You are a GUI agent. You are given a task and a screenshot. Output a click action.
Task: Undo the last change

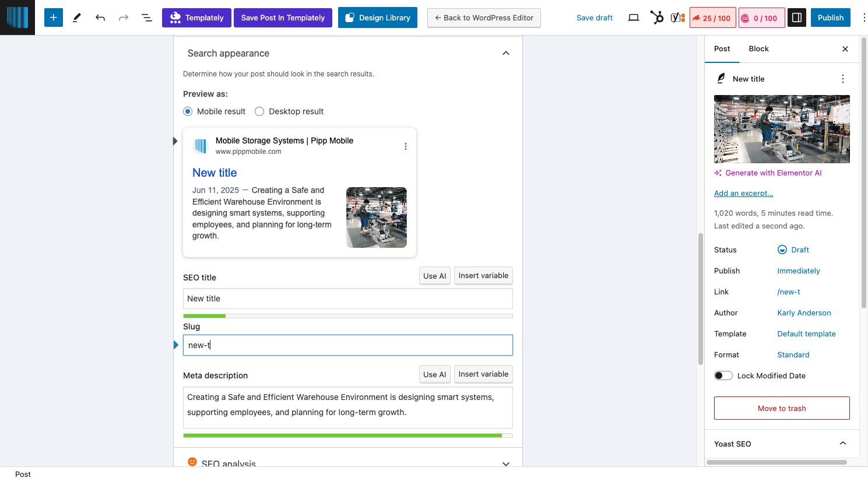pos(100,17)
